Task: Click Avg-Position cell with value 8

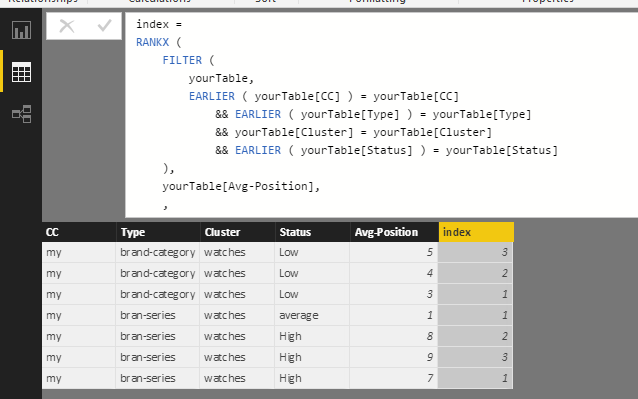Action: pyautogui.click(x=394, y=336)
